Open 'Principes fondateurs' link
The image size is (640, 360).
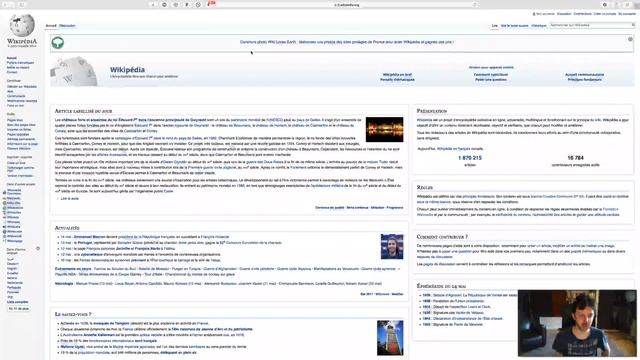pyautogui.click(x=584, y=80)
